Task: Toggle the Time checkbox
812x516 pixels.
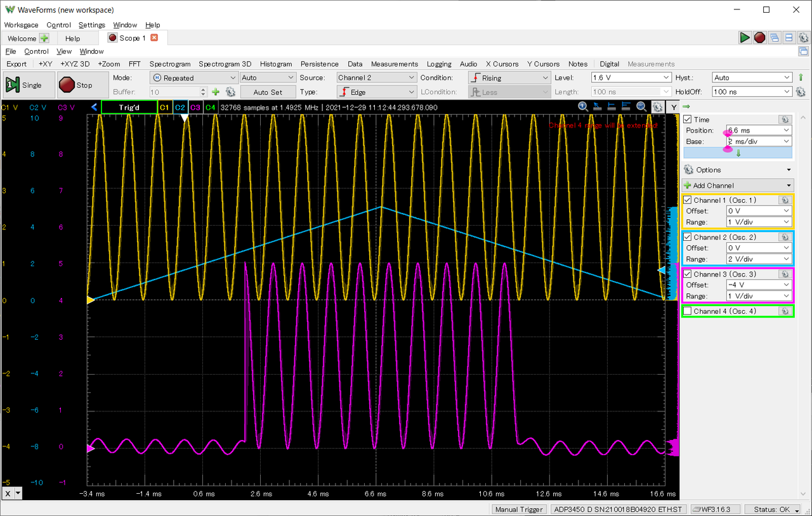Action: pos(688,120)
